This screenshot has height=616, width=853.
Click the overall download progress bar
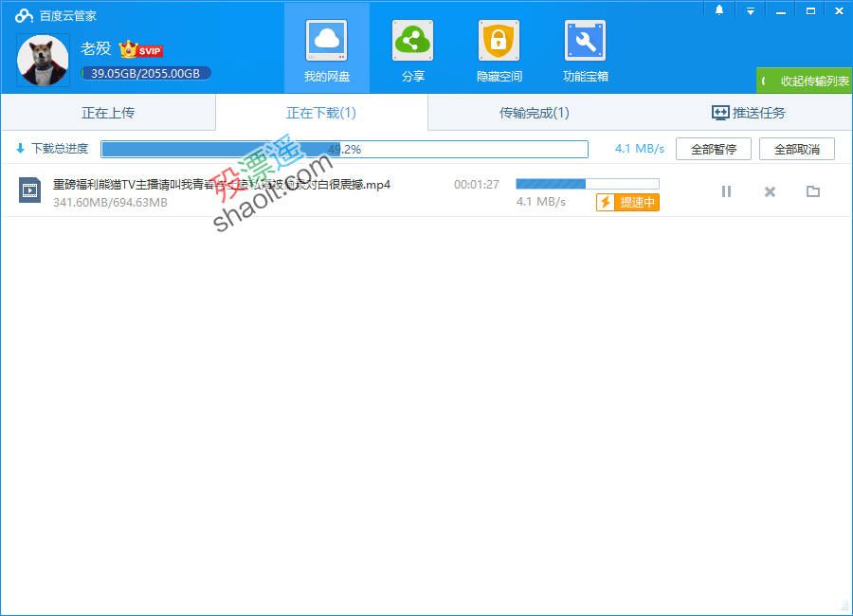point(344,149)
